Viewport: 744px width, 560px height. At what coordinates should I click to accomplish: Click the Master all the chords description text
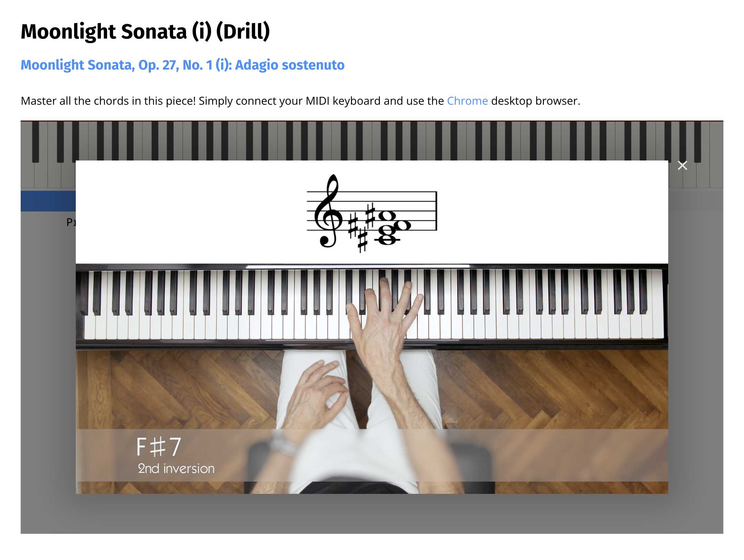300,101
